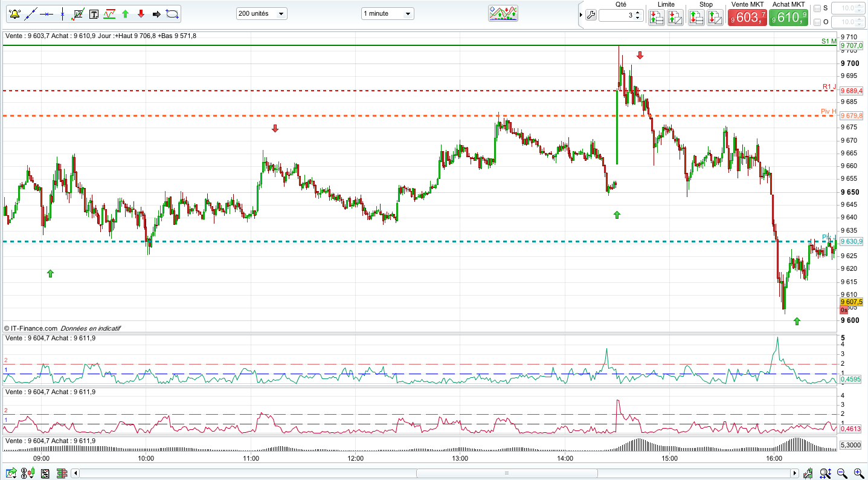This screenshot has width=868, height=480.
Task: Open the 200 unités dropdown
Action: coord(262,13)
